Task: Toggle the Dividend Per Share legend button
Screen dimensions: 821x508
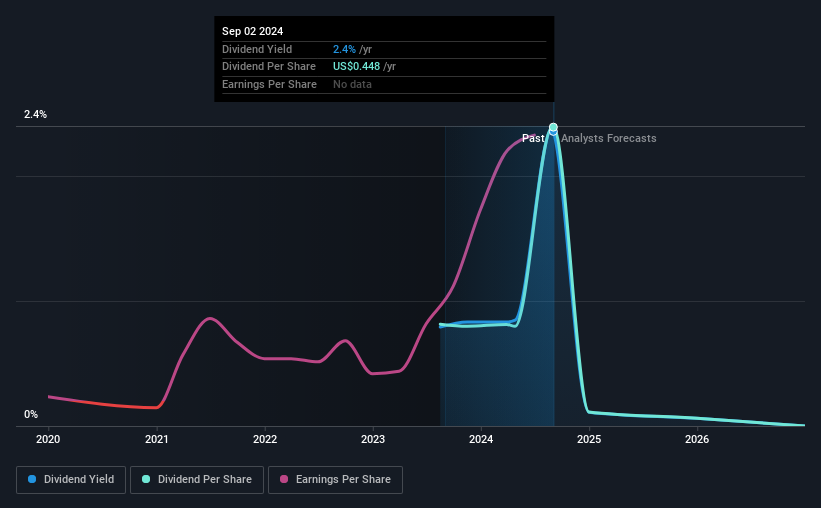Action: click(x=197, y=480)
